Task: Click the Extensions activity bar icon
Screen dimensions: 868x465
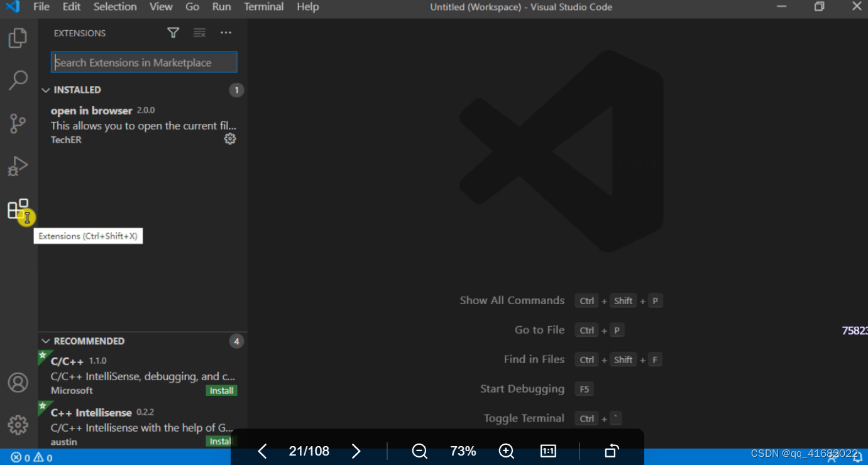Action: tap(18, 209)
